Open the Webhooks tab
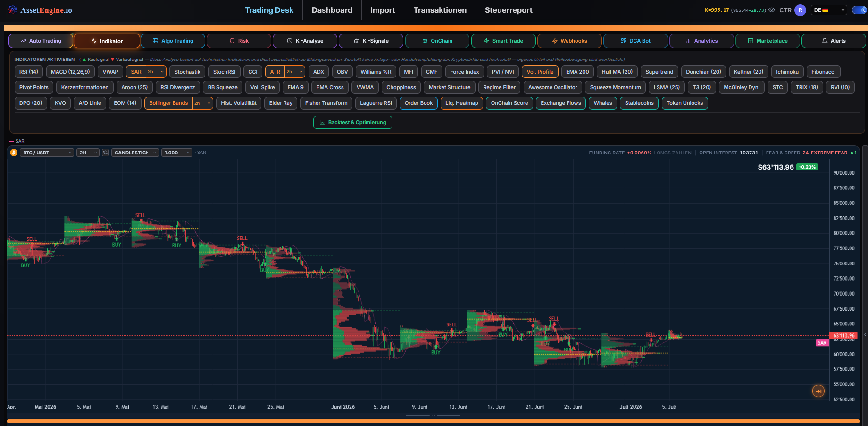 coord(569,41)
